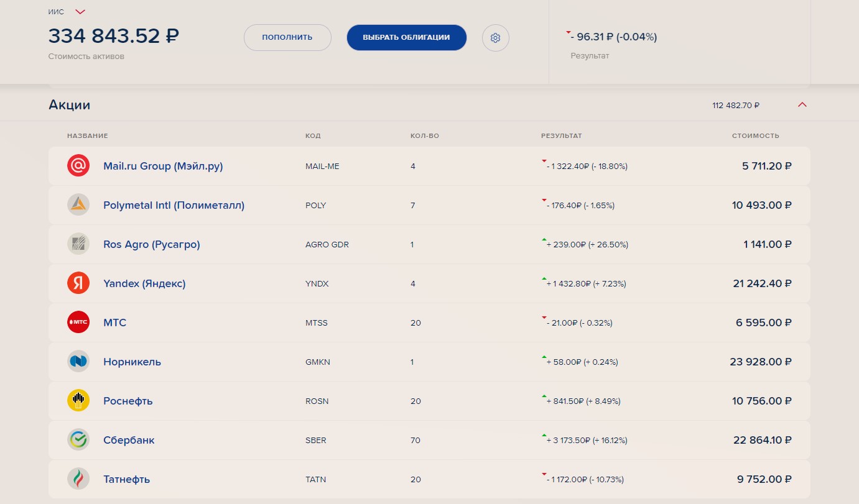Viewport: 859px width, 504px height.
Task: Click the SBER ticker code
Action: [x=316, y=441]
